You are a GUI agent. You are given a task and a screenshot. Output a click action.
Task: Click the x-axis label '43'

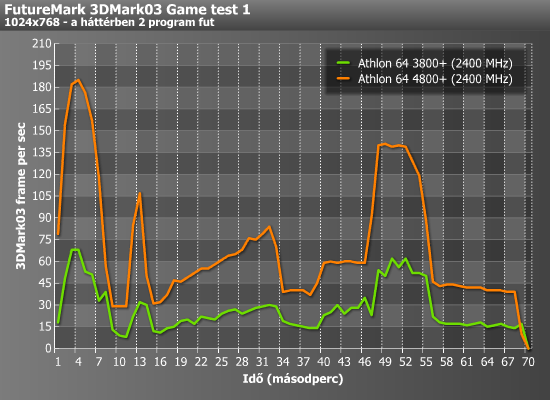click(x=344, y=361)
